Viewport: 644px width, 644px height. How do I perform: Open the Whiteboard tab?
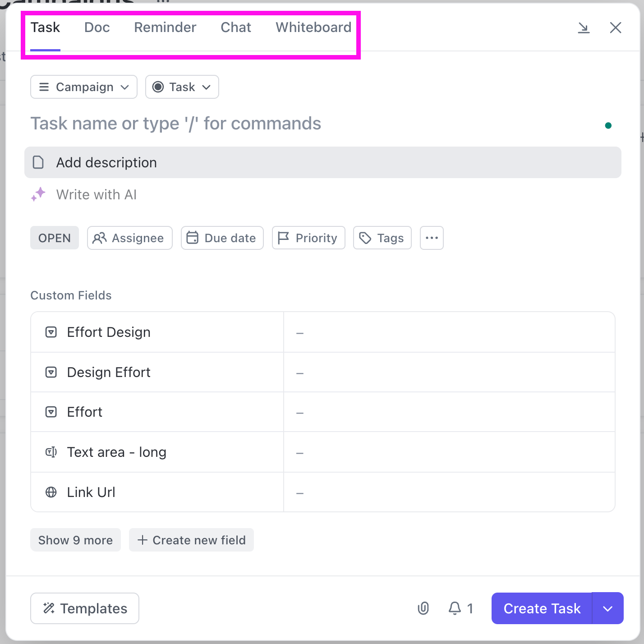coord(313,28)
